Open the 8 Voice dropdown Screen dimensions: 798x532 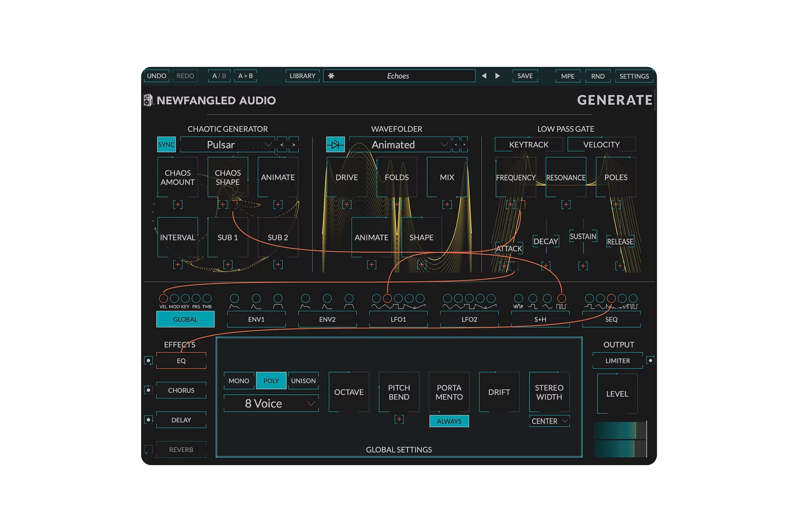click(271, 403)
